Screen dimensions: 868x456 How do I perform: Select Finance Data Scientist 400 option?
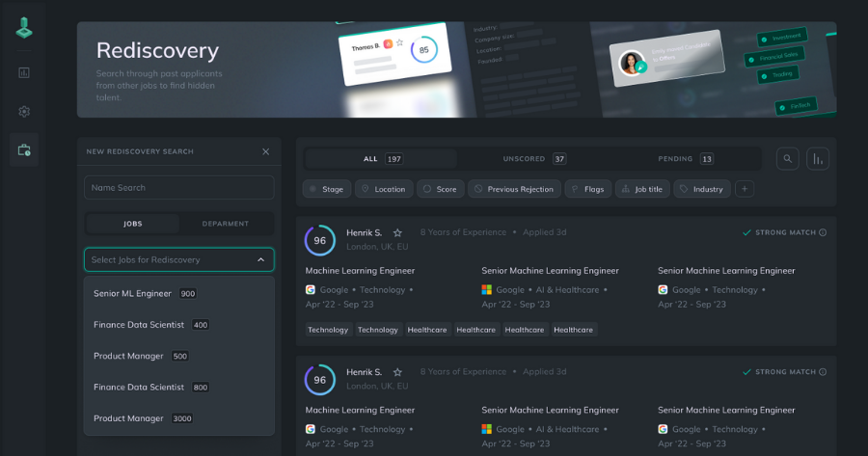pos(178,325)
